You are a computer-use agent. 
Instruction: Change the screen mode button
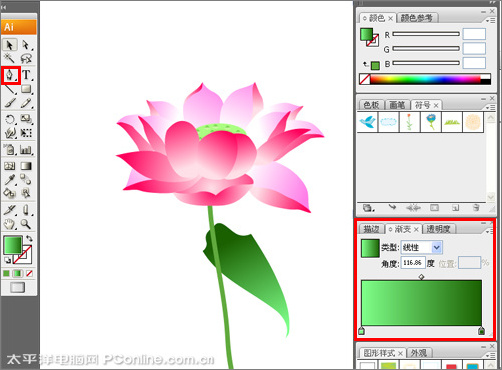[x=18, y=287]
